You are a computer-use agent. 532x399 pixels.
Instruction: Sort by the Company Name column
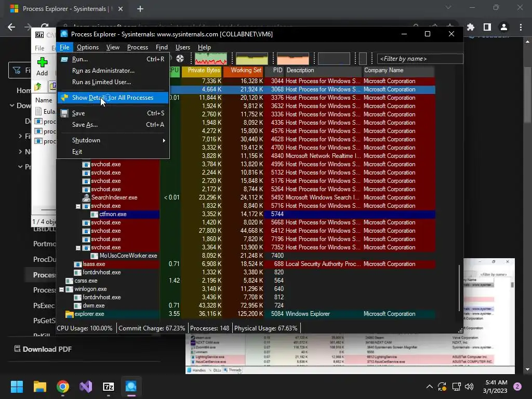coord(398,71)
